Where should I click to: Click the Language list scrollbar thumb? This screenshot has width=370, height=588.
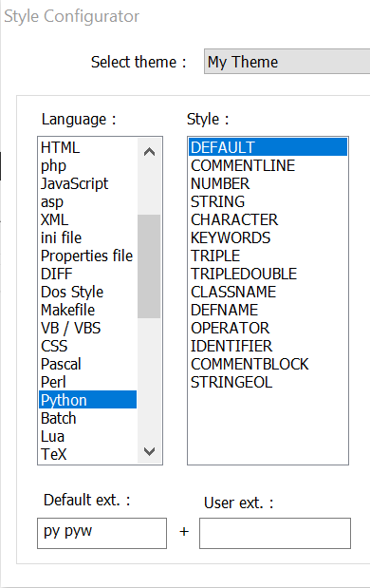coord(149,266)
